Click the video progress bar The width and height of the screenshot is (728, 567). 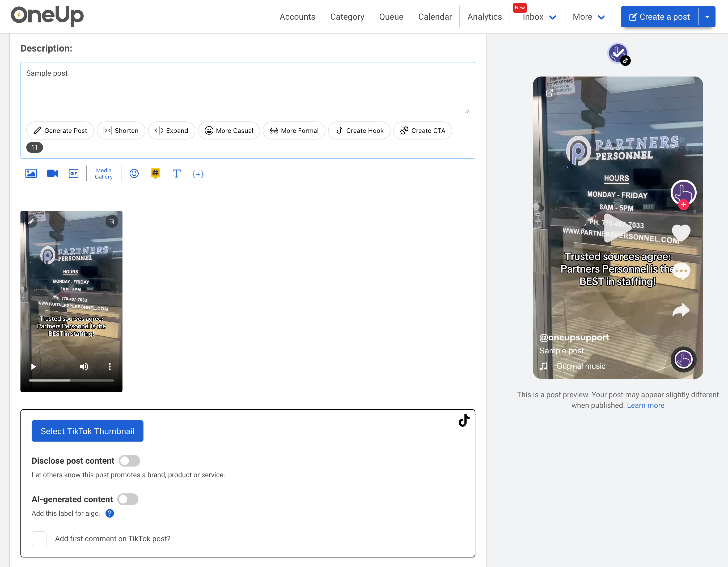tap(71, 380)
